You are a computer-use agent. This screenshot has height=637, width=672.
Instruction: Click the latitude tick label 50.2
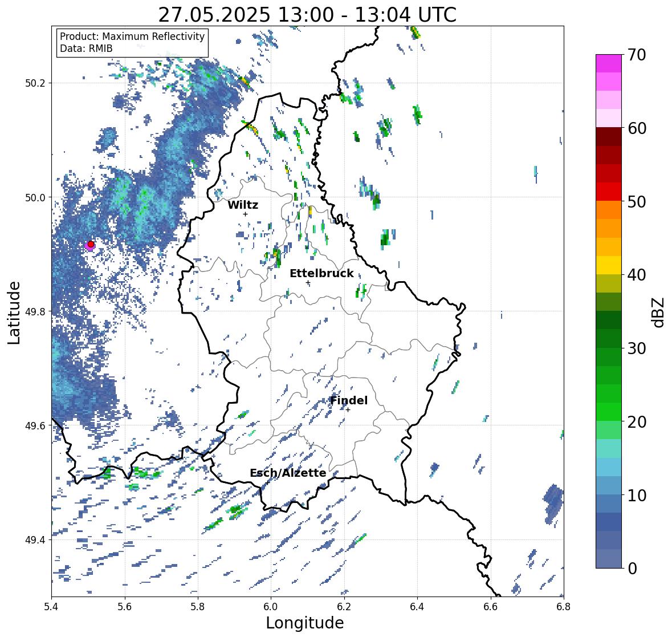(35, 83)
